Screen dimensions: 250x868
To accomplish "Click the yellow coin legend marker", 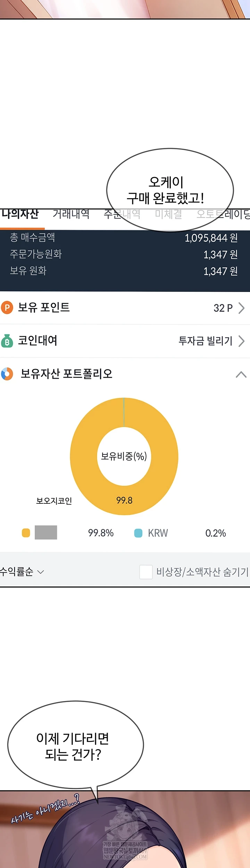I will coord(26,533).
